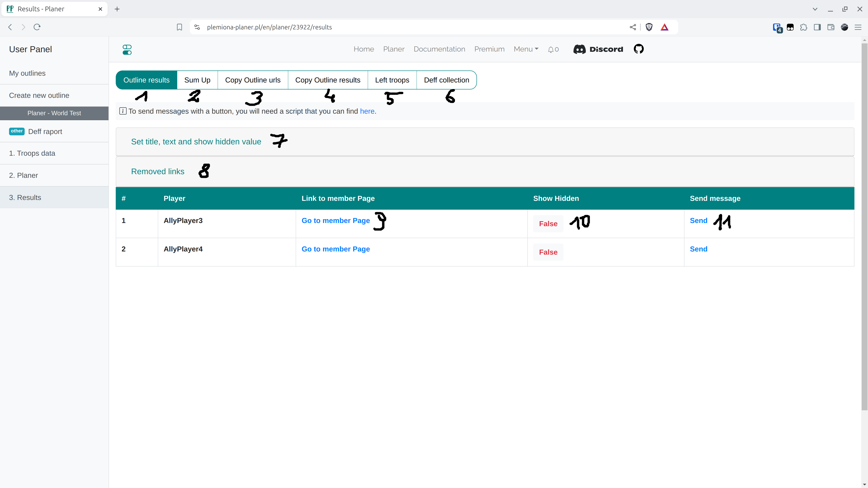
Task: Switch to the Sum Up tab
Action: pos(197,80)
